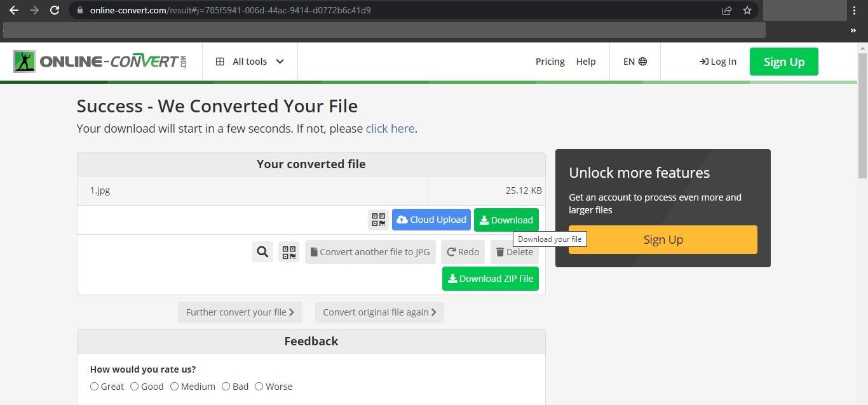
Task: Open the browser three-dot menu
Action: [855, 10]
